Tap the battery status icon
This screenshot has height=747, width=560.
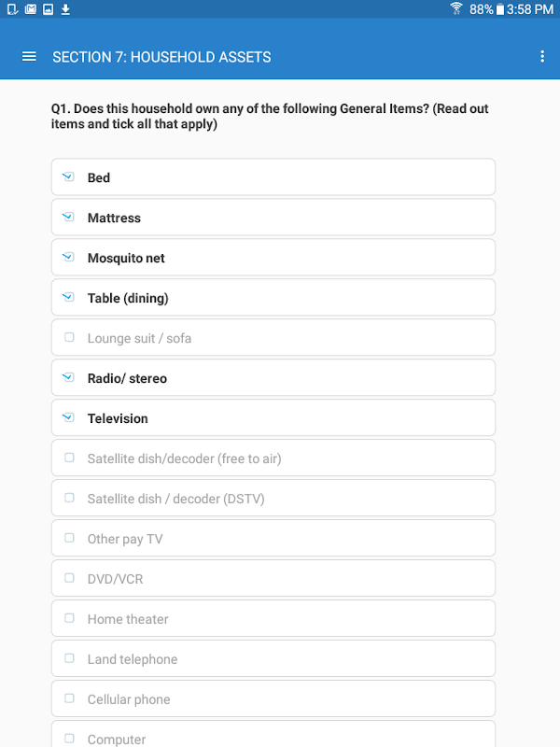click(x=500, y=9)
